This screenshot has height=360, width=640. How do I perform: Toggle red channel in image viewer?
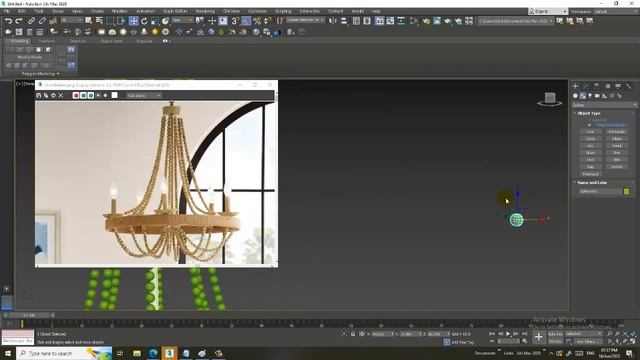76,95
